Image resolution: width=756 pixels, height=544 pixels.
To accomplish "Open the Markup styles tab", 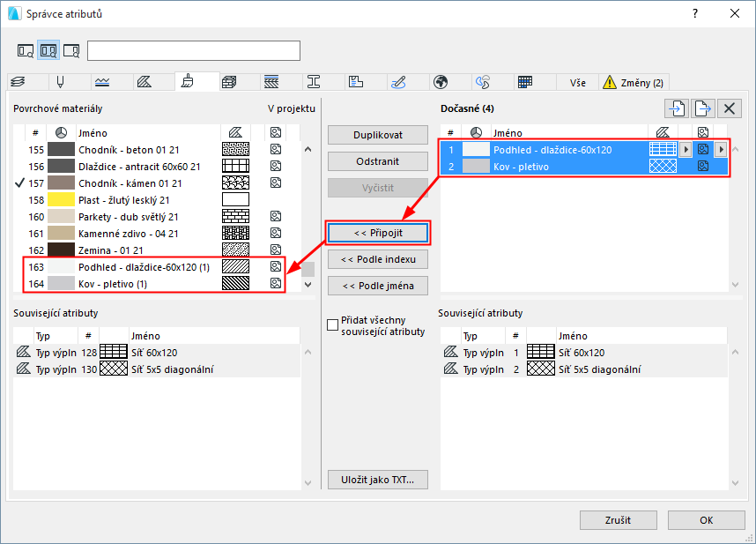I will 398,83.
